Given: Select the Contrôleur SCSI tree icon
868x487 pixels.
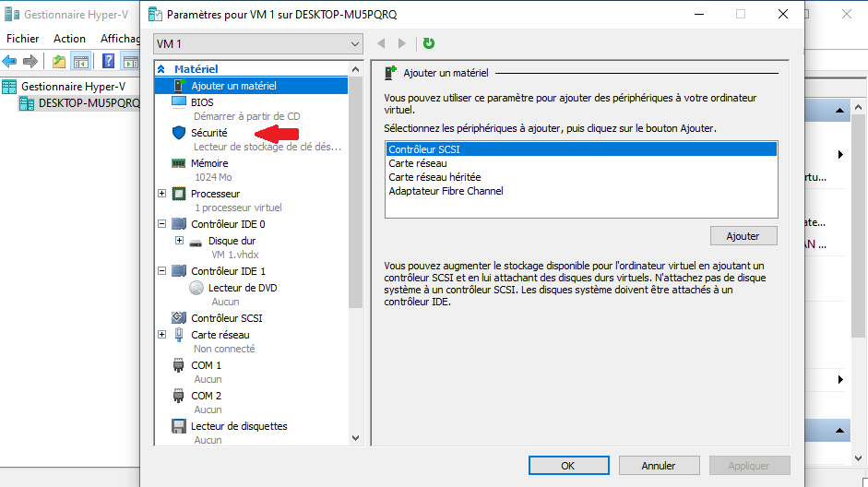Looking at the screenshot, I should (x=179, y=318).
